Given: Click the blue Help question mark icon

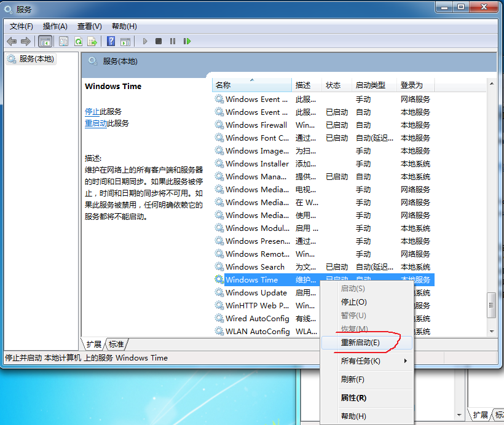Looking at the screenshot, I should click(111, 41).
